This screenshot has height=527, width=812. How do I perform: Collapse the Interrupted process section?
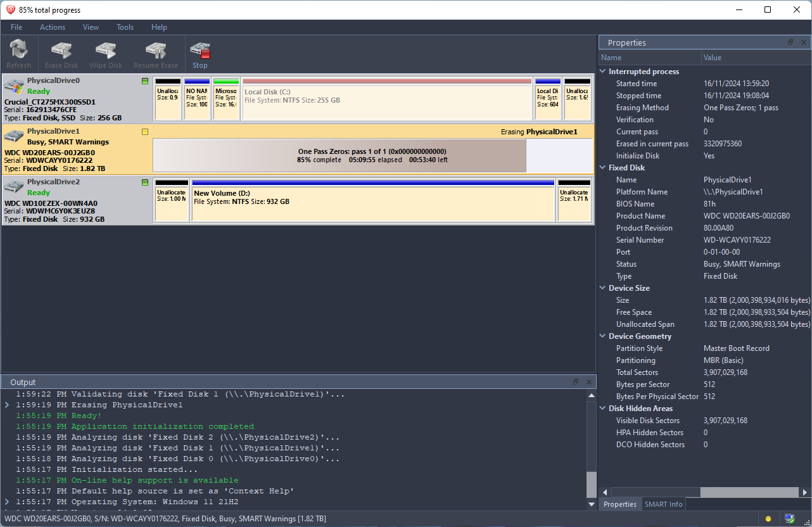pos(603,72)
